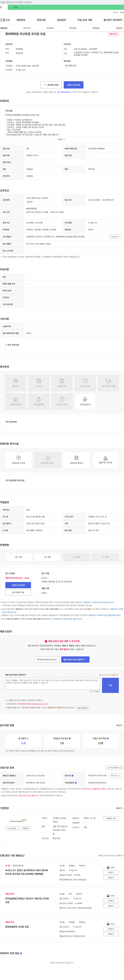The image size is (124, 980).
Task: Open the 직업 능력 개발 menu
Action: (x=85, y=20)
